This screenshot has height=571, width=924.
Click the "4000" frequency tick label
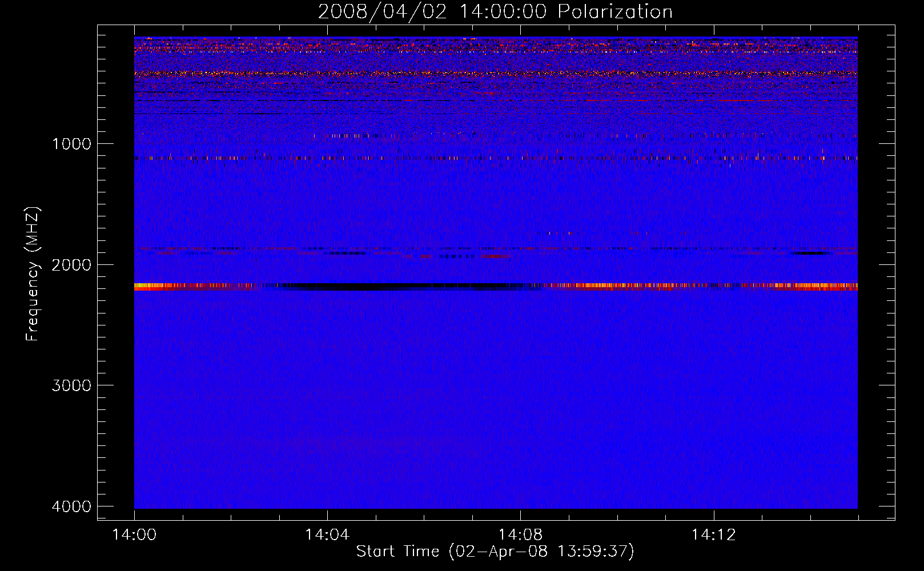pos(71,506)
